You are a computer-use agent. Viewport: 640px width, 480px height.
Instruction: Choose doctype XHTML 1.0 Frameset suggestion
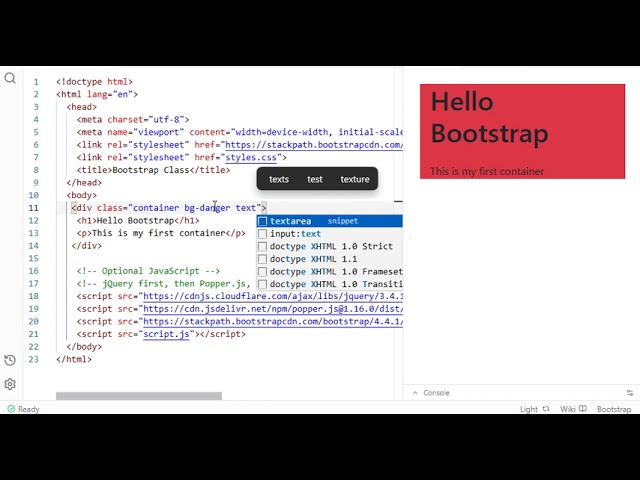click(330, 271)
